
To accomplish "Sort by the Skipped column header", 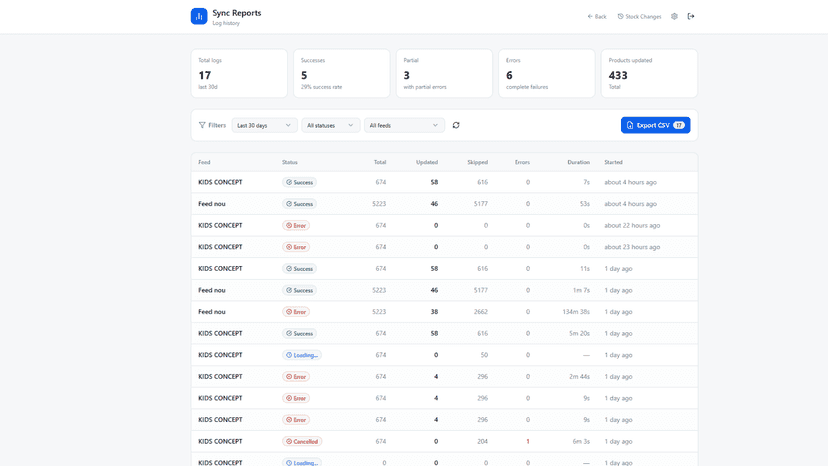I will 477,162.
